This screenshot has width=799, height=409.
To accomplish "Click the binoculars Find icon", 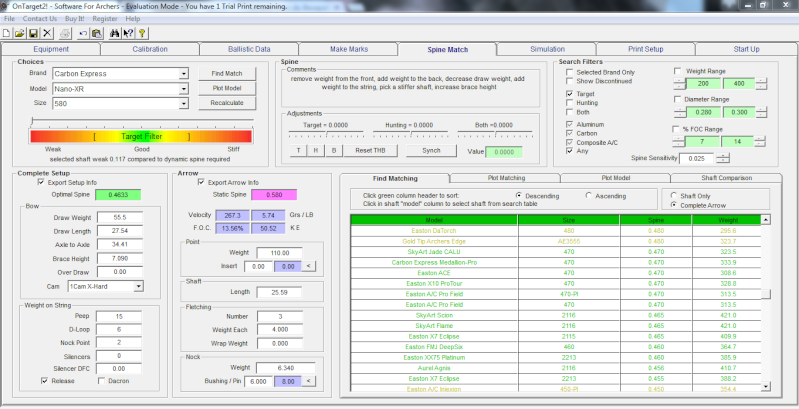I will 115,34.
